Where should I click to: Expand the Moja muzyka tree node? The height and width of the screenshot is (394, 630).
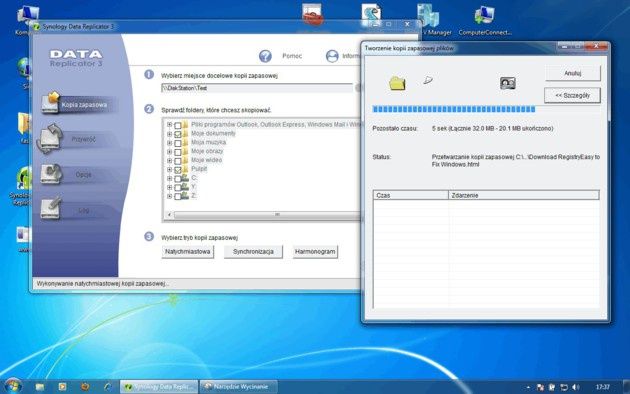(170, 143)
